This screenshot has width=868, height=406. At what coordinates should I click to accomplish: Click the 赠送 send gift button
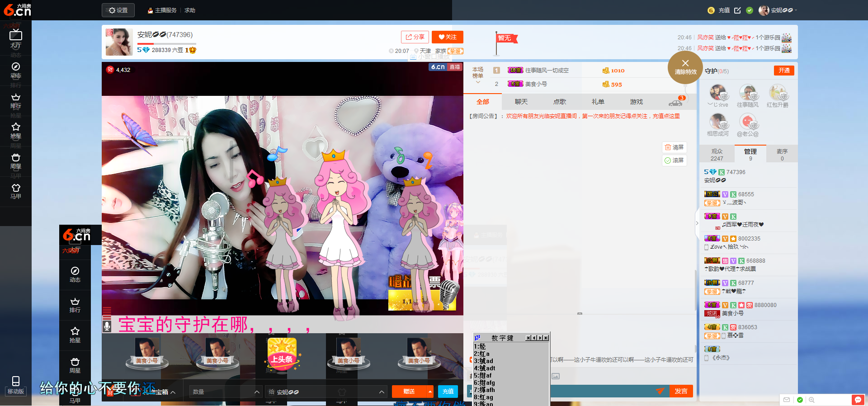click(x=409, y=392)
